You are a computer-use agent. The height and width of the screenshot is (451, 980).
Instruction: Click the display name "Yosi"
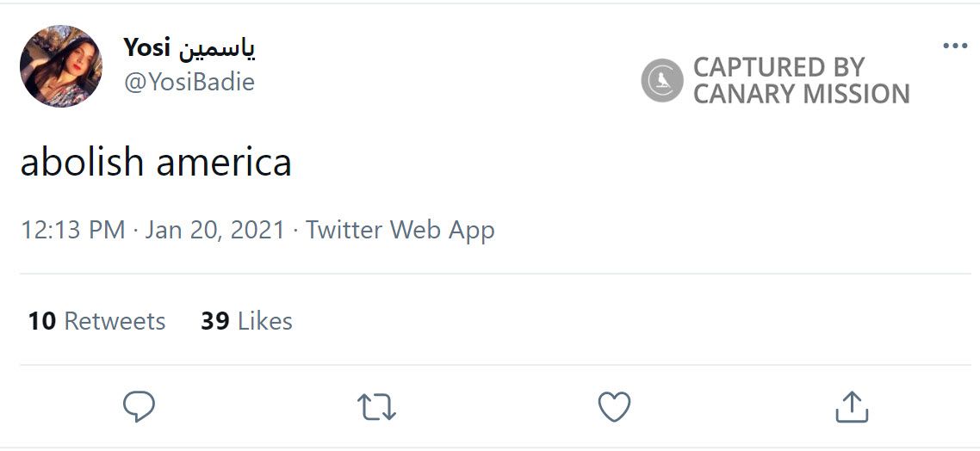[149, 47]
